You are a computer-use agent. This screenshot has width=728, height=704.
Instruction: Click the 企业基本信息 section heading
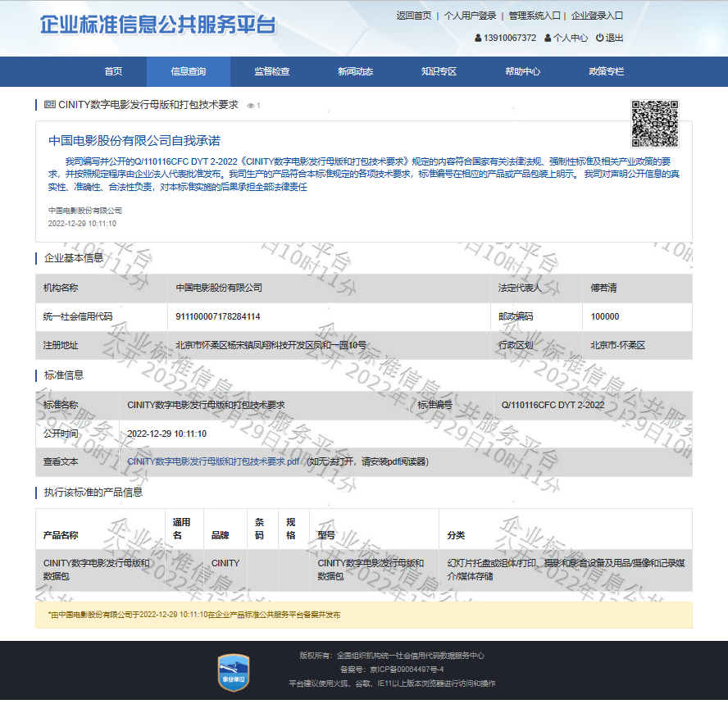coord(73,258)
